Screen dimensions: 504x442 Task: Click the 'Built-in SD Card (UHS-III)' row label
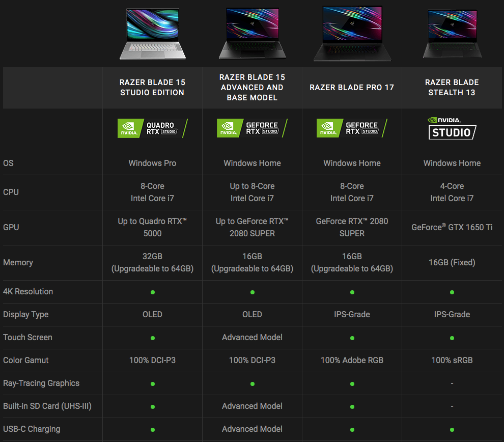click(x=47, y=406)
